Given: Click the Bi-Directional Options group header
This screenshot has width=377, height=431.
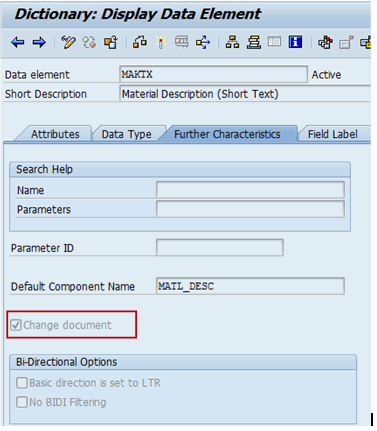Looking at the screenshot, I should point(183,362).
